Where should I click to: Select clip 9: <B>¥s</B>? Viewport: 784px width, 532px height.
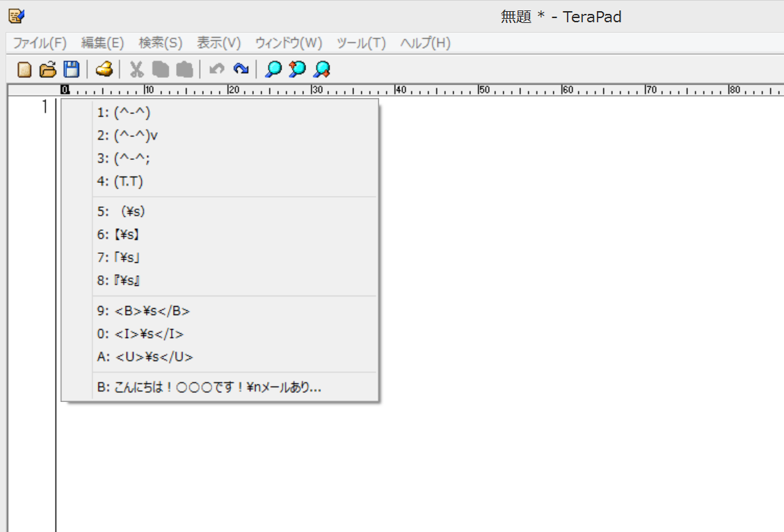(220, 311)
